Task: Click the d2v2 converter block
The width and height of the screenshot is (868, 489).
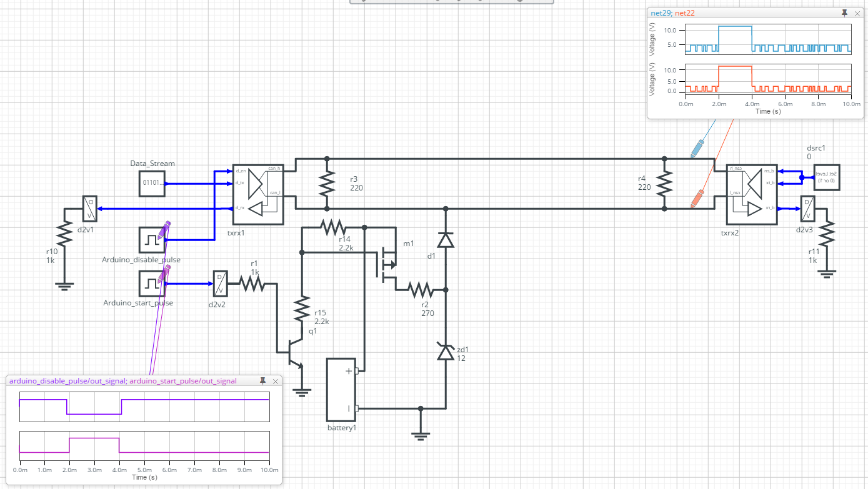Action: (x=220, y=284)
